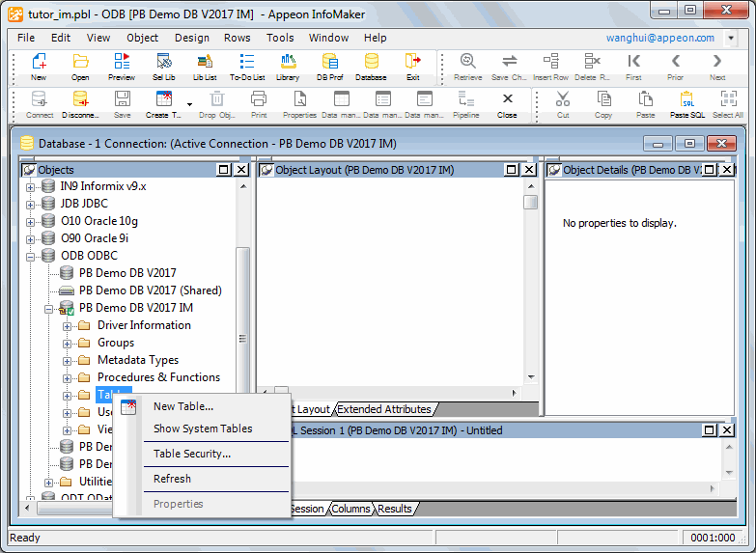
Task: Open the Create Table dropdown arrow
Action: [189, 103]
